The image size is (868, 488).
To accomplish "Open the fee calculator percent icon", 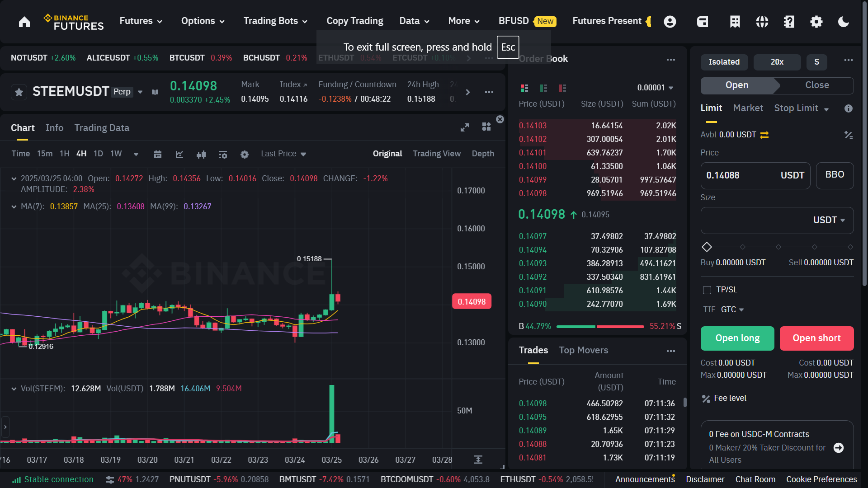I will 849,135.
